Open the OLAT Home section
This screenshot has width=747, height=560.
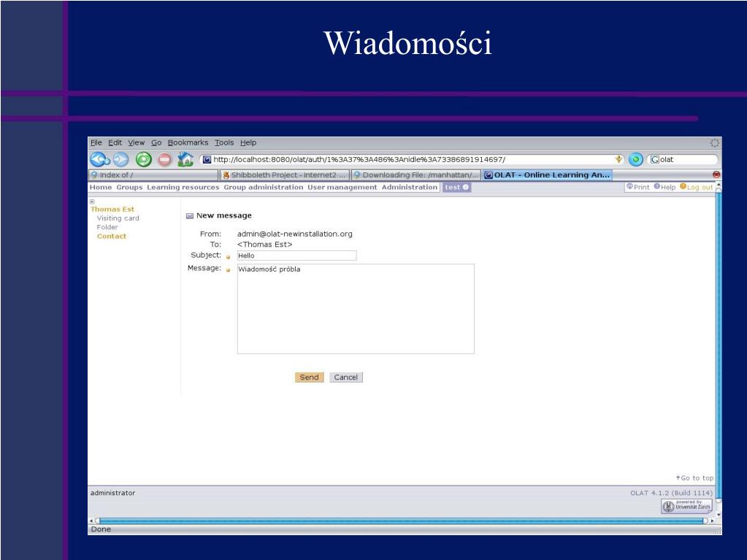tap(101, 187)
